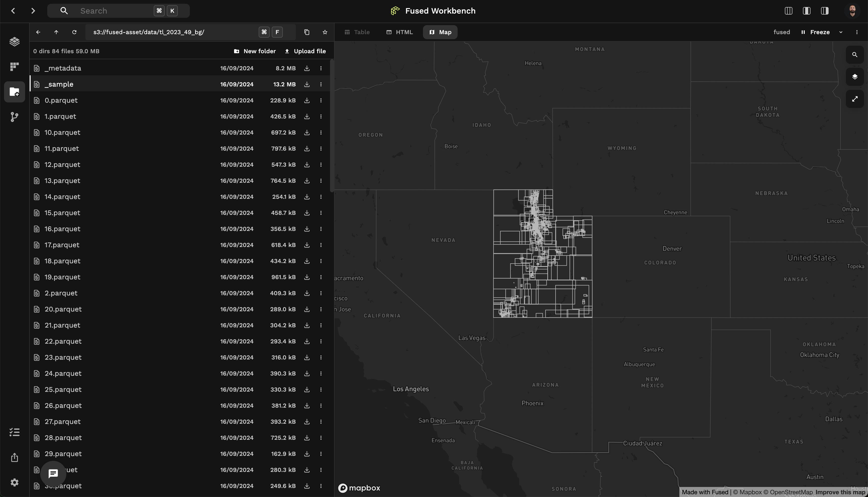
Task: Click the Upload file button
Action: coord(305,51)
